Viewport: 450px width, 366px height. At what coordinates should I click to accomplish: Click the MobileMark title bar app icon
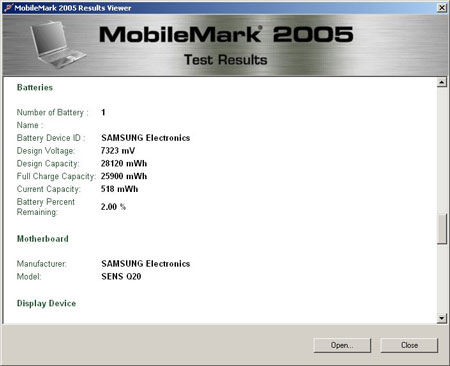click(x=8, y=8)
